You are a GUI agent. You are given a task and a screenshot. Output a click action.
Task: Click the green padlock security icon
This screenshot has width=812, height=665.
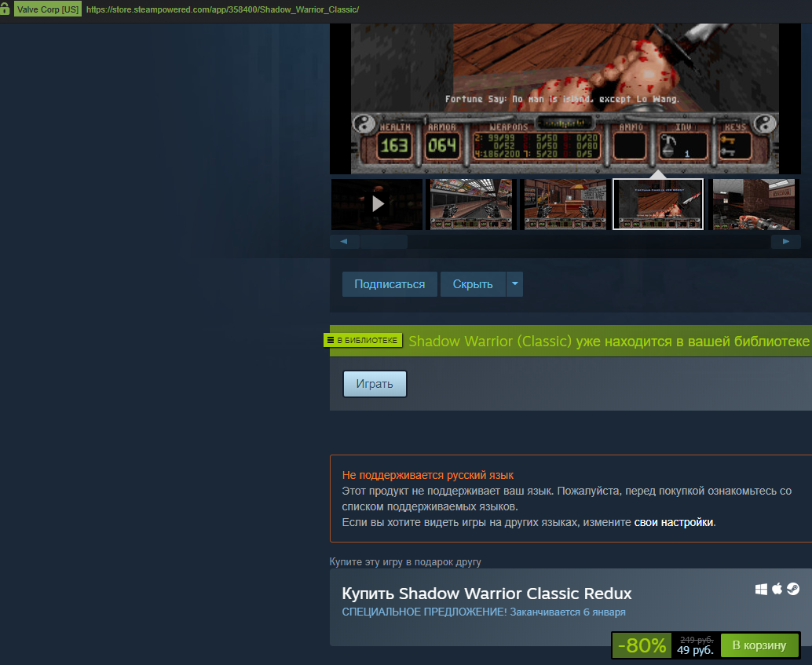pos(5,9)
